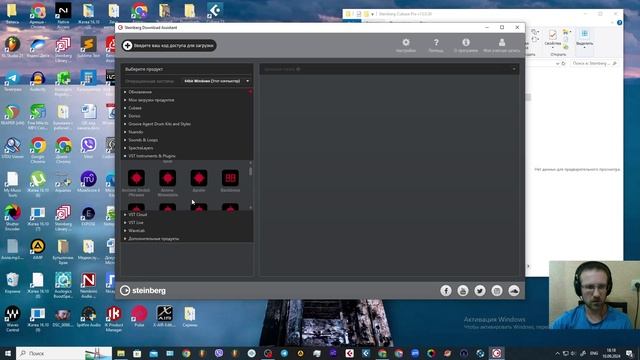Open Steinberg Instagram icon
The image size is (640, 360).
(x=497, y=291)
